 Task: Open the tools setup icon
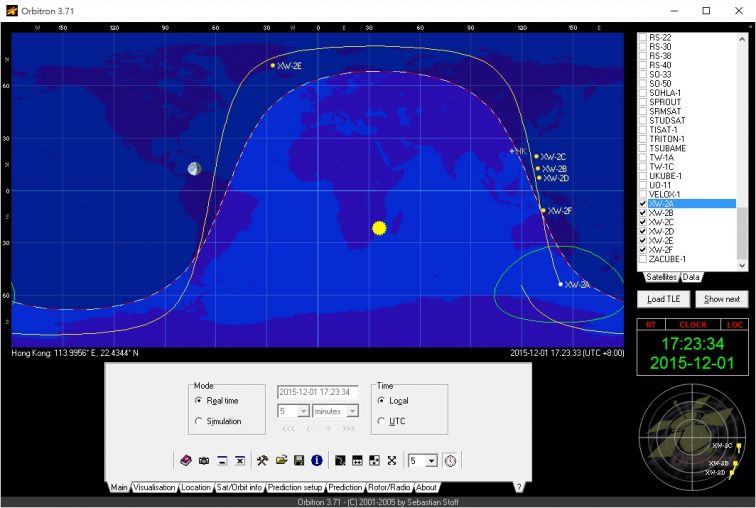click(262, 460)
